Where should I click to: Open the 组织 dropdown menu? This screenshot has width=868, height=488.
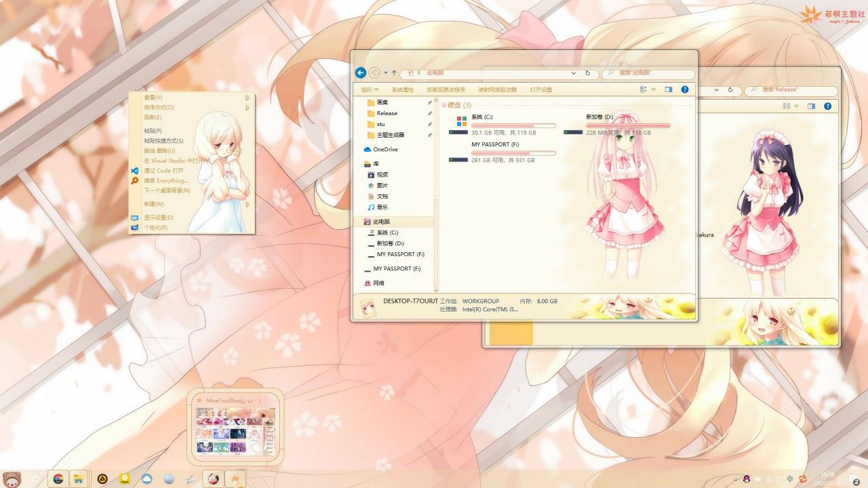click(370, 89)
